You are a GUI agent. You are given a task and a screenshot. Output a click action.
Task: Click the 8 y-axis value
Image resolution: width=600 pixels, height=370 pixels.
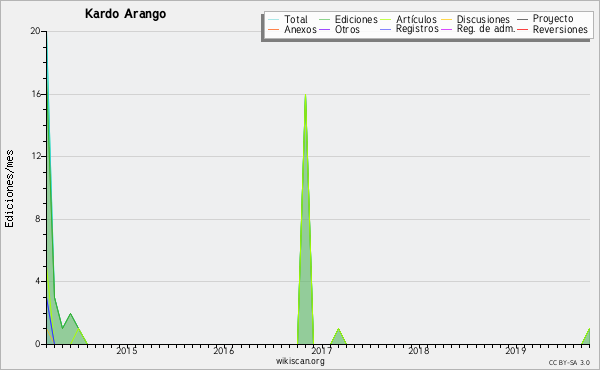pos(38,219)
